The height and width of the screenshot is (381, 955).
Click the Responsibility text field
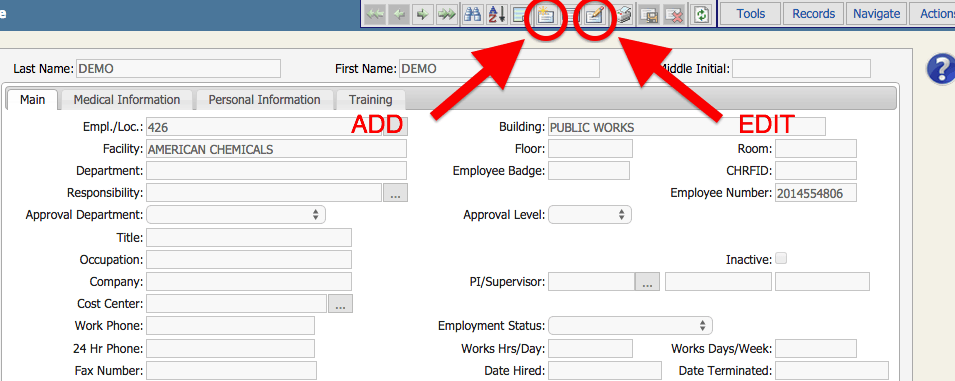tap(264, 193)
